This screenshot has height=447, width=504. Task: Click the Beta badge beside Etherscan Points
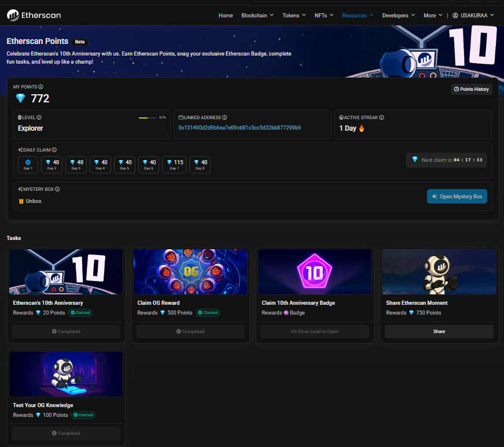[x=80, y=42]
